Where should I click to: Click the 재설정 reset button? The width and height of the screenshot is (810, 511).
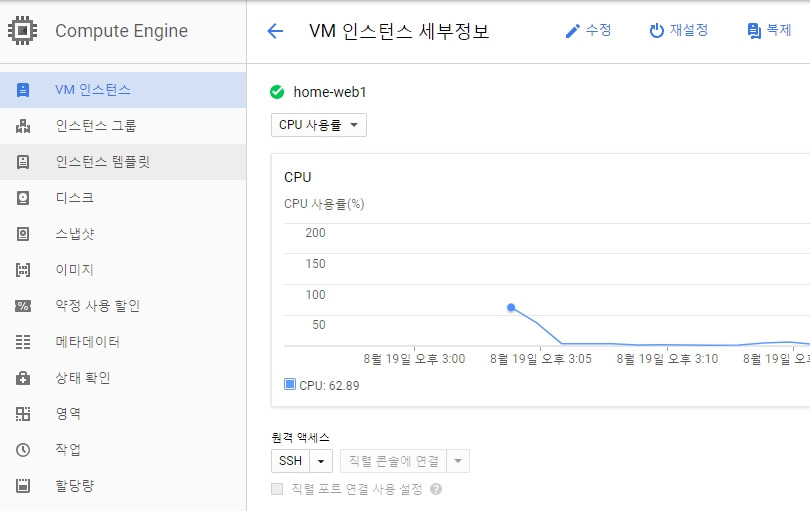678,30
